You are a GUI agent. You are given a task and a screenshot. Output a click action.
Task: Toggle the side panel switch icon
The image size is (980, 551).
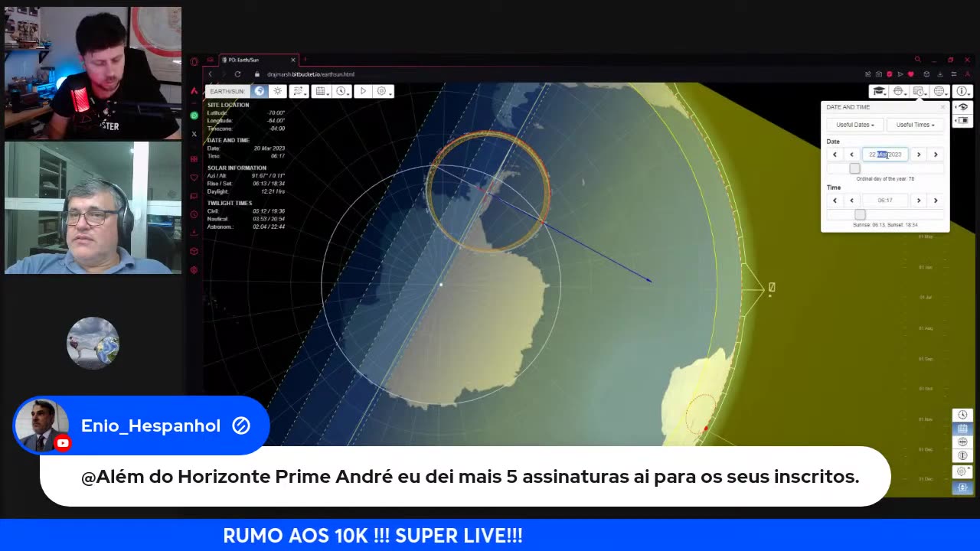(x=962, y=120)
